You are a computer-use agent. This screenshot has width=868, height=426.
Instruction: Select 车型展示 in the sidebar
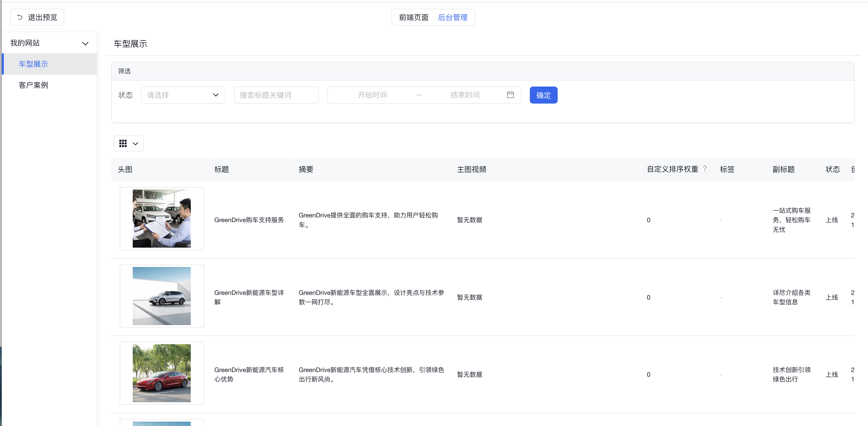(x=49, y=64)
